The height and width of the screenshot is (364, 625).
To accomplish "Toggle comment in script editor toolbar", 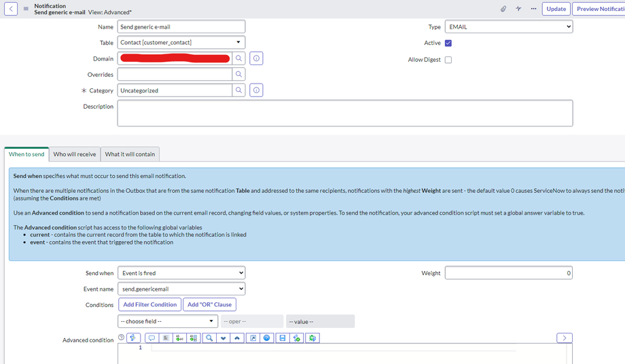I will point(151,338).
